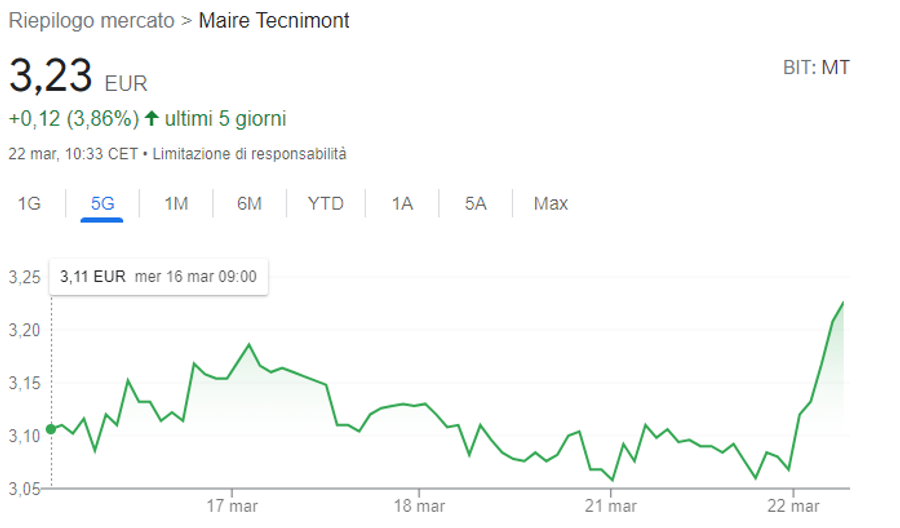
Task: Show the YTD chart range
Action: coord(325,203)
